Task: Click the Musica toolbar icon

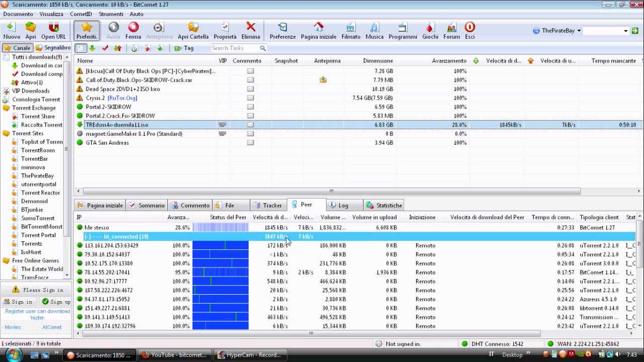Action: 374,31
